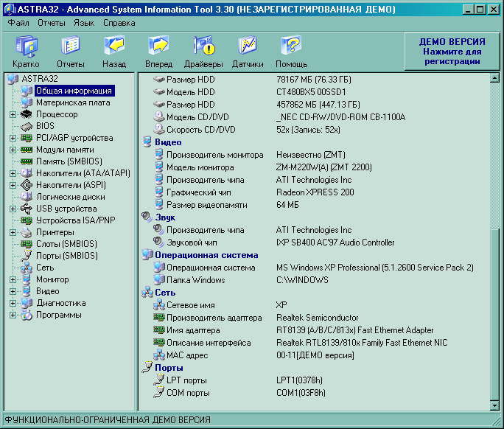Click the Модули памяти icon
This screenshot has width=504, height=429.
point(27,150)
